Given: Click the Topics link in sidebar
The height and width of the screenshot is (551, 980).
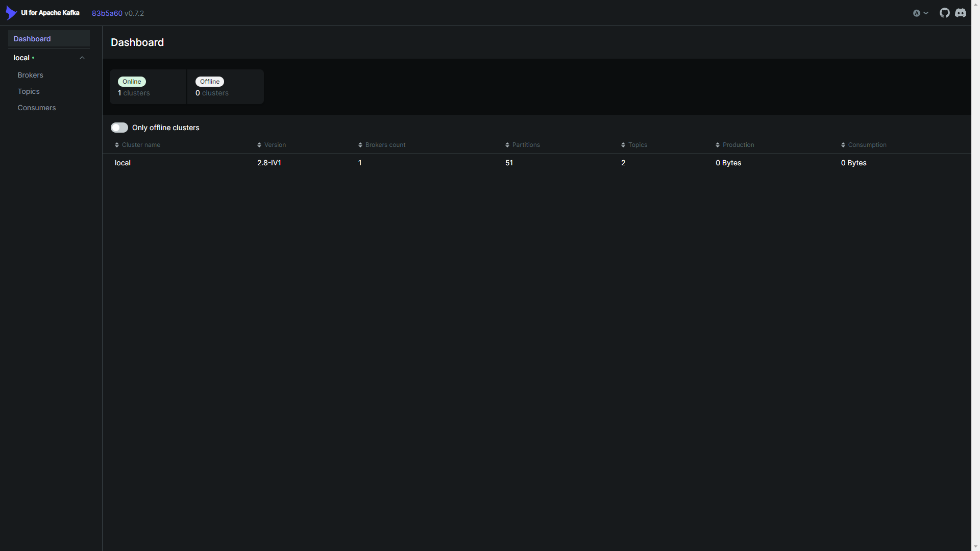Looking at the screenshot, I should pyautogui.click(x=28, y=91).
